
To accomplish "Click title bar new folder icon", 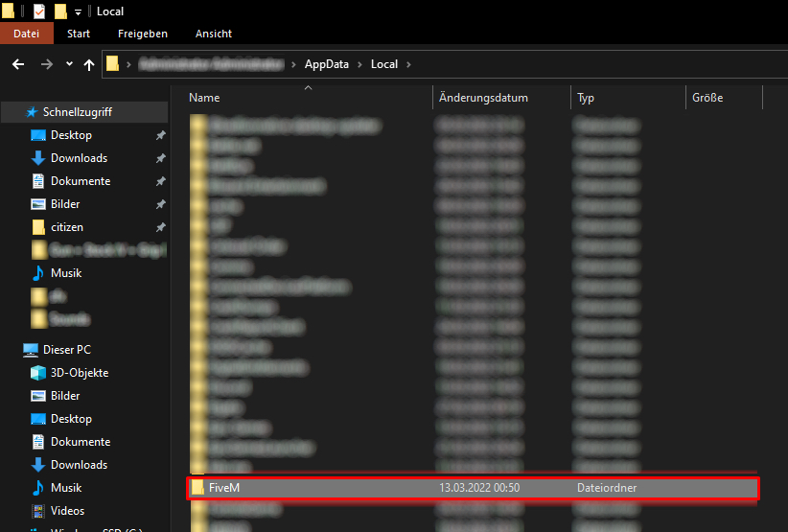I will (x=60, y=12).
